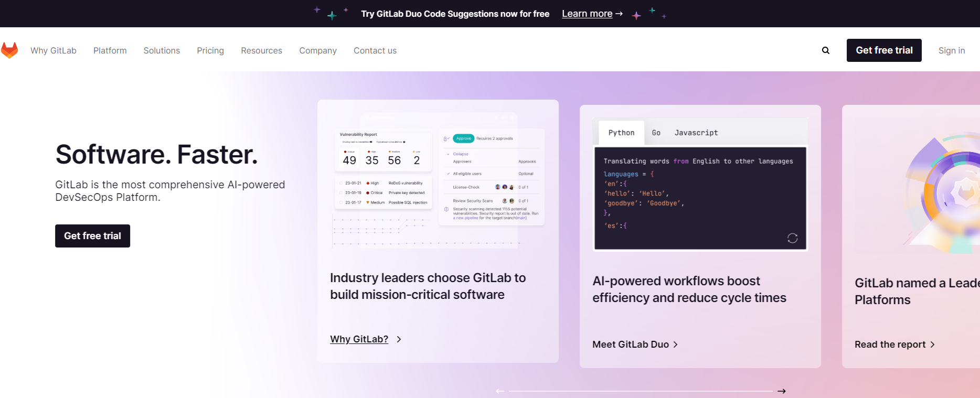Click the refresh icon in code panel
The width and height of the screenshot is (980, 398).
click(x=792, y=238)
